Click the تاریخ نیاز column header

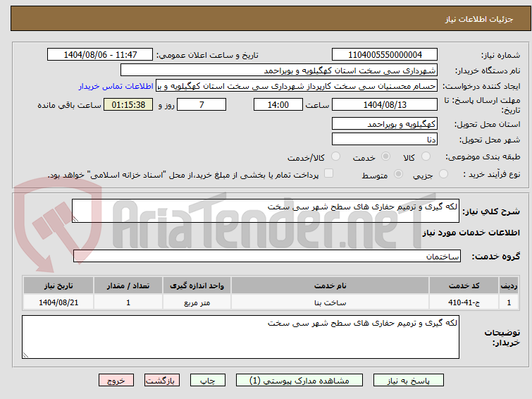58,286
